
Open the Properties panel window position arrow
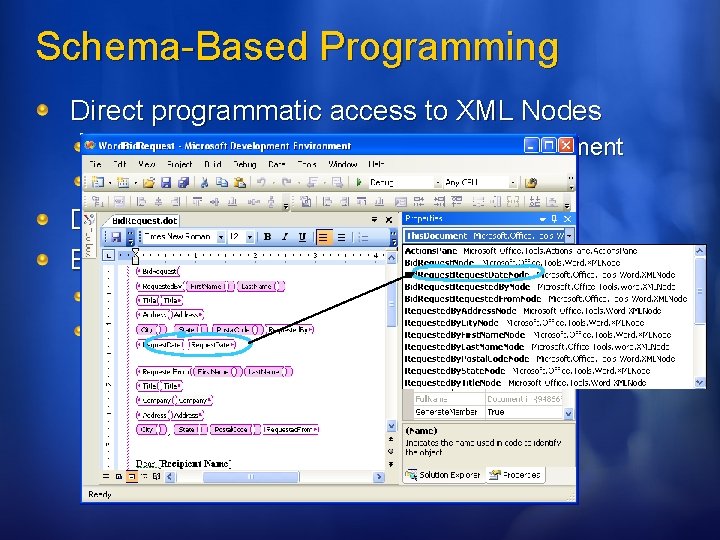pyautogui.click(x=543, y=219)
